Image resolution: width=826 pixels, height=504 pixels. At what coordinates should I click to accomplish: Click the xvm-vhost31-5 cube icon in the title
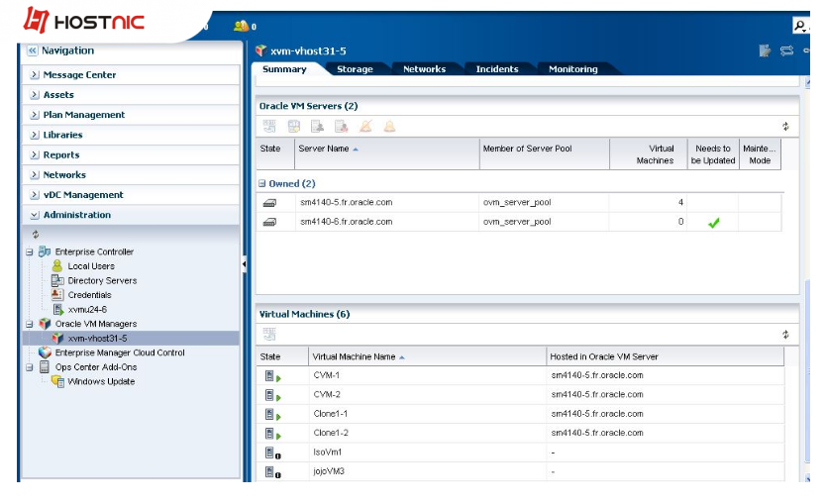pos(260,50)
